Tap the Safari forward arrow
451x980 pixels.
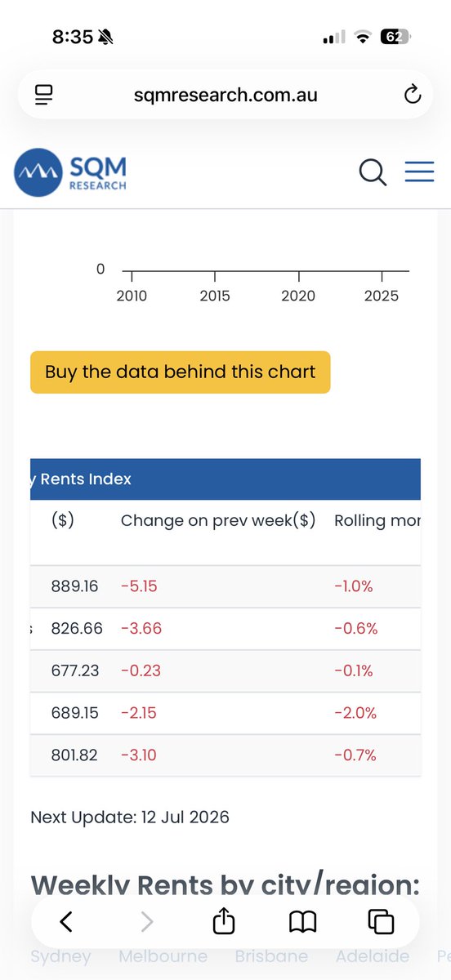point(147,922)
